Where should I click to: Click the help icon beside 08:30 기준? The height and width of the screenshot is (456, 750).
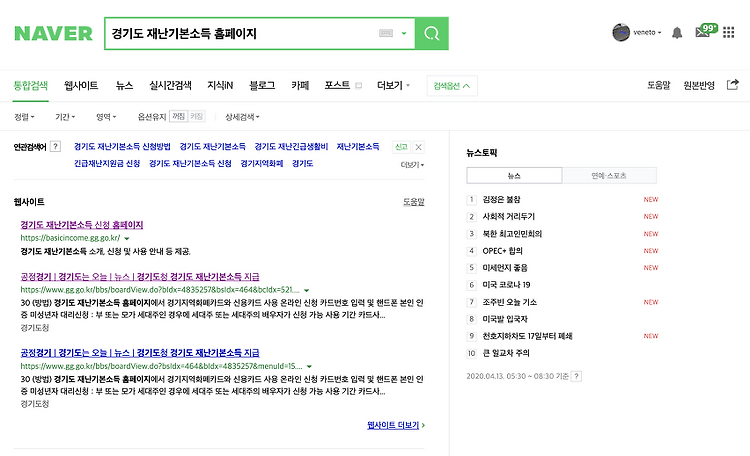click(x=577, y=376)
